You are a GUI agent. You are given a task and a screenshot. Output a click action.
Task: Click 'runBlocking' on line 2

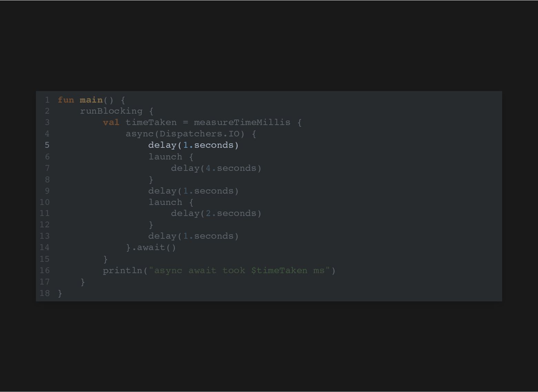pyautogui.click(x=111, y=111)
